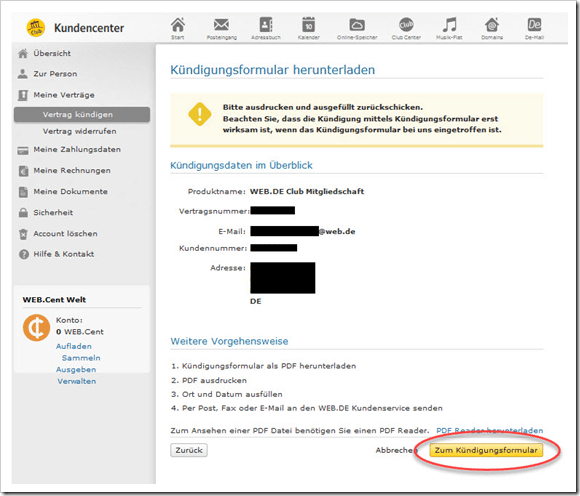
Task: Click the Kündigungsformular herunterladen heading
Action: coord(273,70)
